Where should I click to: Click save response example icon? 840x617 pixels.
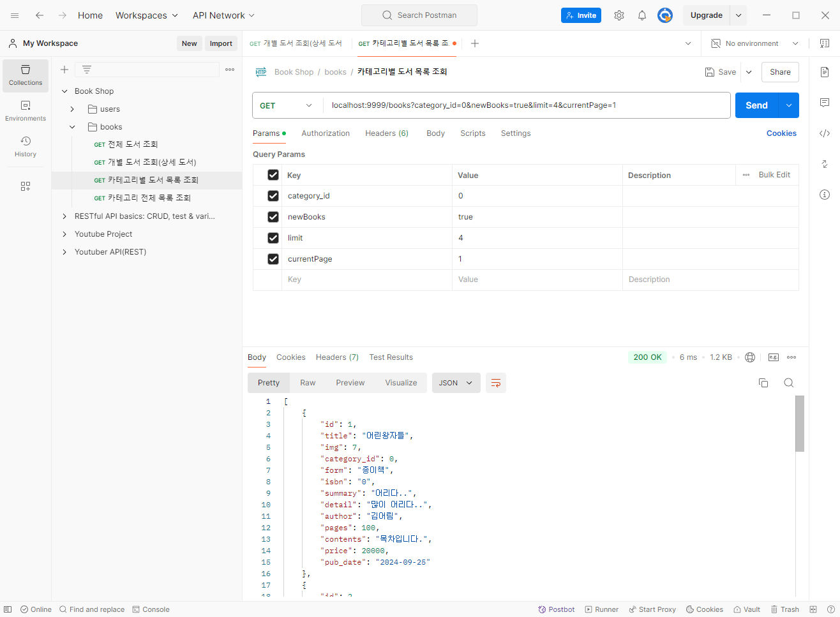(774, 357)
